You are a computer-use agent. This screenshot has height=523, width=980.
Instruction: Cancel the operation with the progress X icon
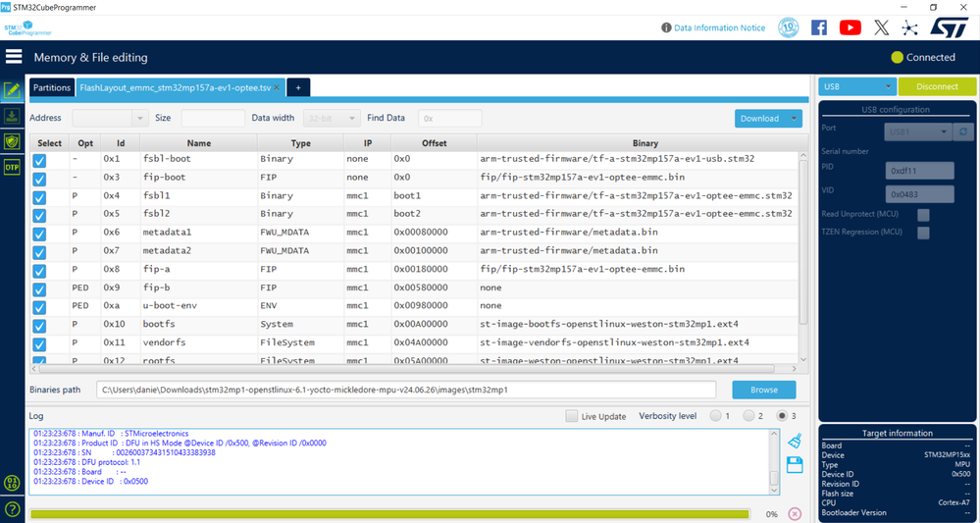point(795,513)
